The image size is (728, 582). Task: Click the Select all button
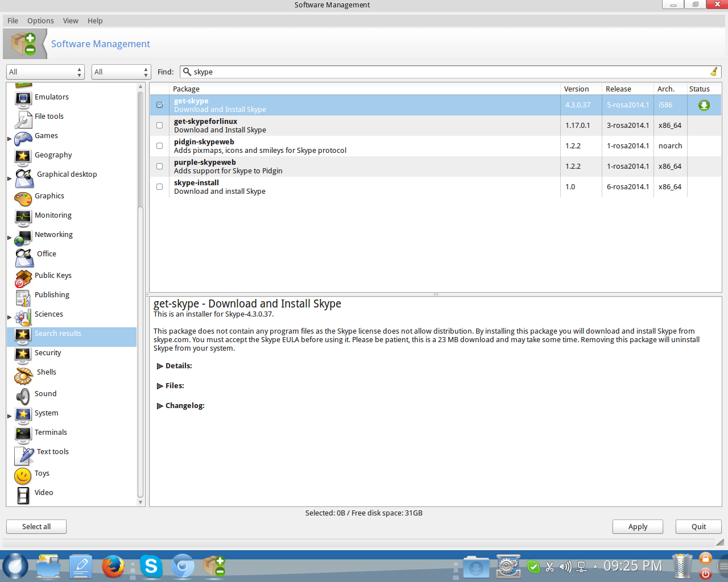click(x=36, y=527)
